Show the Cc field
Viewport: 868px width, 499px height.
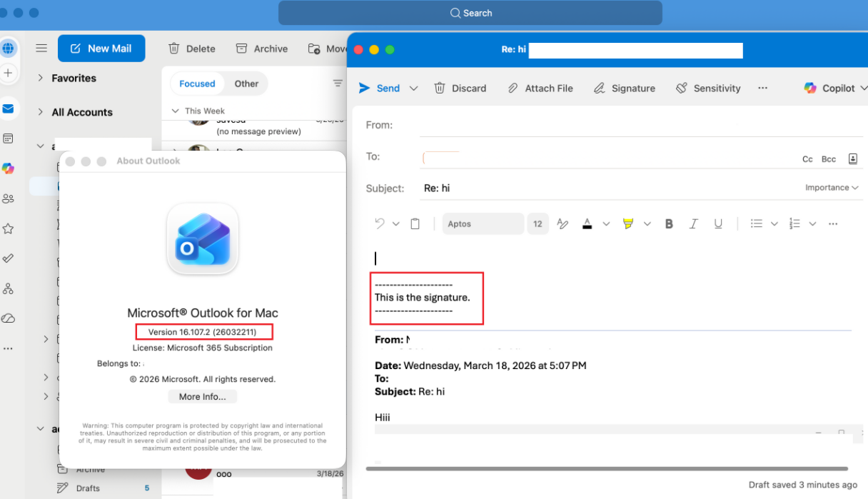807,159
